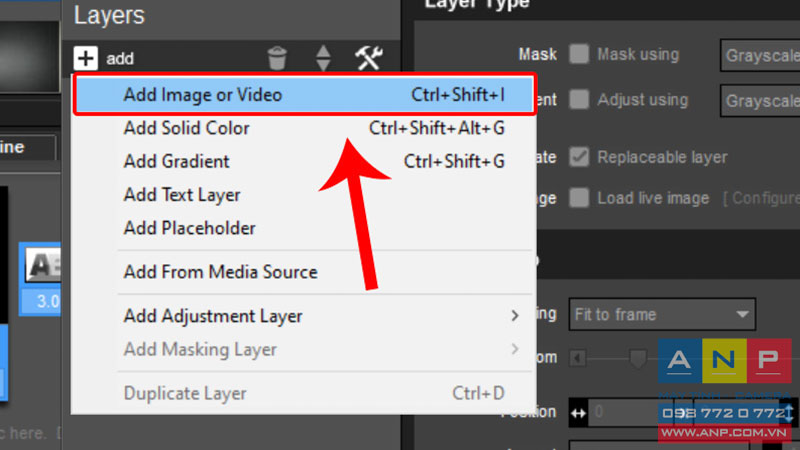This screenshot has height=450, width=800.
Task: Enable the Load live image checkbox
Action: coord(579,198)
